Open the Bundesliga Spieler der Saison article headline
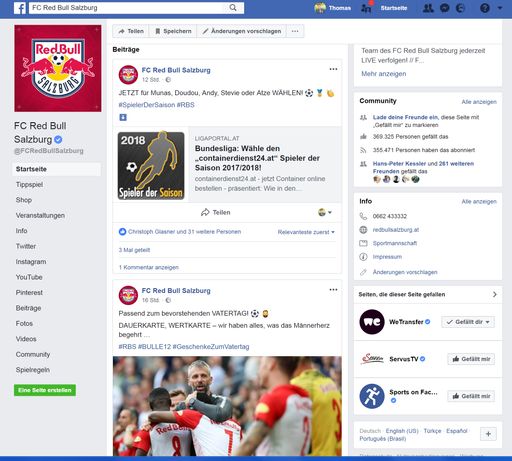 pyautogui.click(x=257, y=158)
